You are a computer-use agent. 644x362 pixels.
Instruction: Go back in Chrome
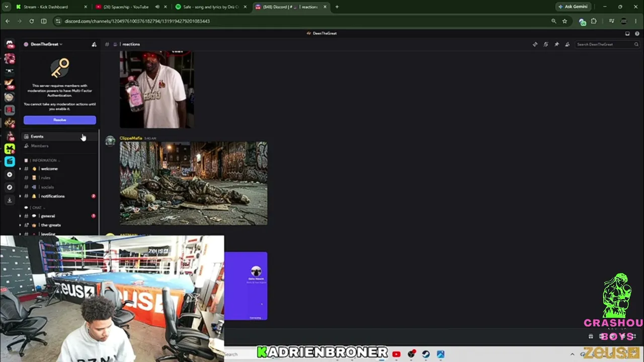pos(7,21)
